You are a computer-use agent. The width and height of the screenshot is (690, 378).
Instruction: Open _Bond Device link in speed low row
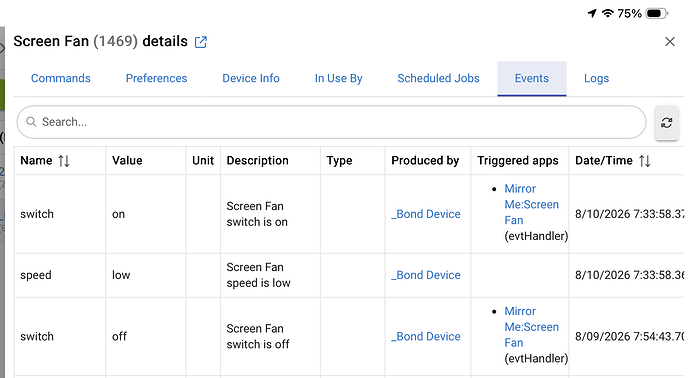pyautogui.click(x=426, y=275)
